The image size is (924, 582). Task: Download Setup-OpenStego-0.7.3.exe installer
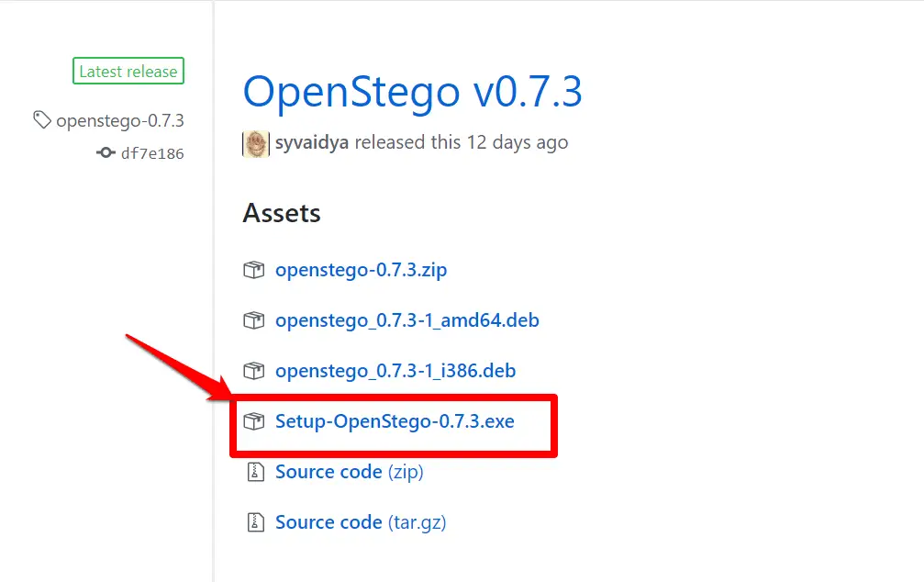(x=395, y=421)
